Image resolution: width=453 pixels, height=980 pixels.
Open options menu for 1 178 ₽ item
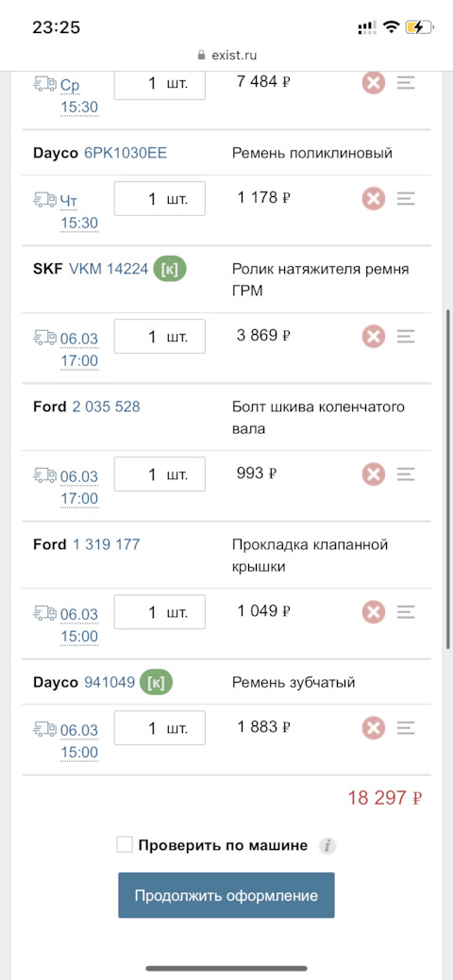[406, 199]
